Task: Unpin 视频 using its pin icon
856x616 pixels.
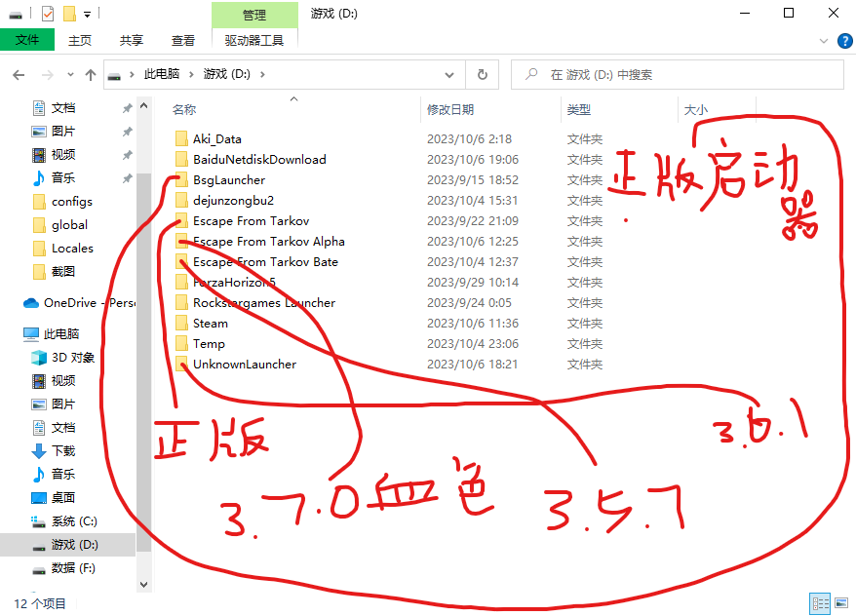Action: [127, 155]
